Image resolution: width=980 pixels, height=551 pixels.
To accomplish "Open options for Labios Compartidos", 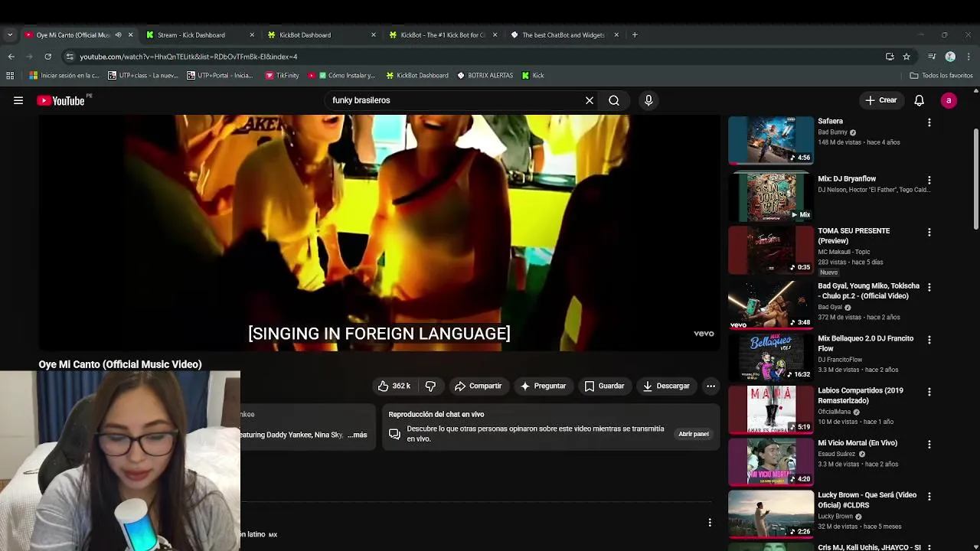I will coord(929,391).
